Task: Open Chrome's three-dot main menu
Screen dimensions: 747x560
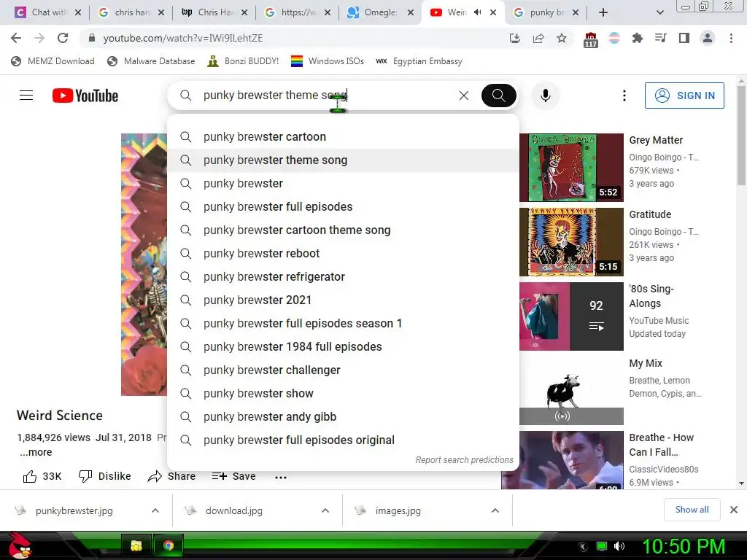Action: 731,38
